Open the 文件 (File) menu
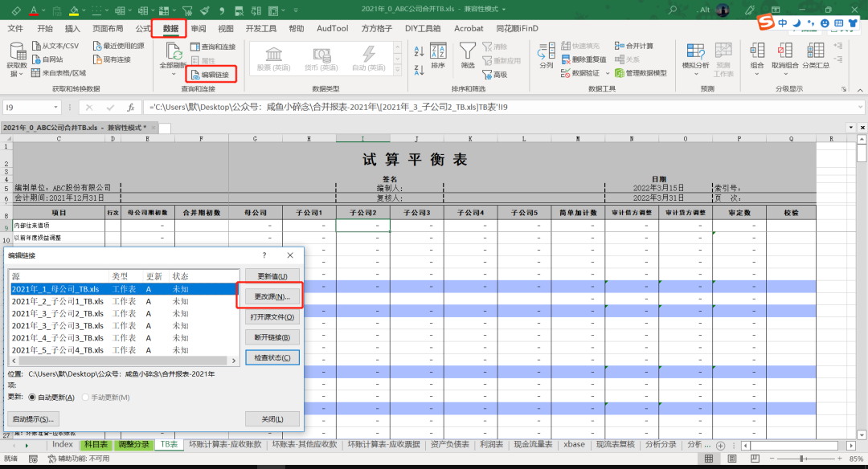 [x=15, y=29]
